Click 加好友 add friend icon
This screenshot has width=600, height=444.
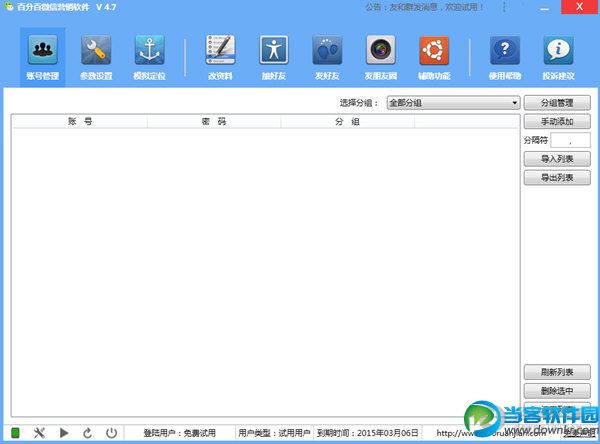pyautogui.click(x=274, y=50)
